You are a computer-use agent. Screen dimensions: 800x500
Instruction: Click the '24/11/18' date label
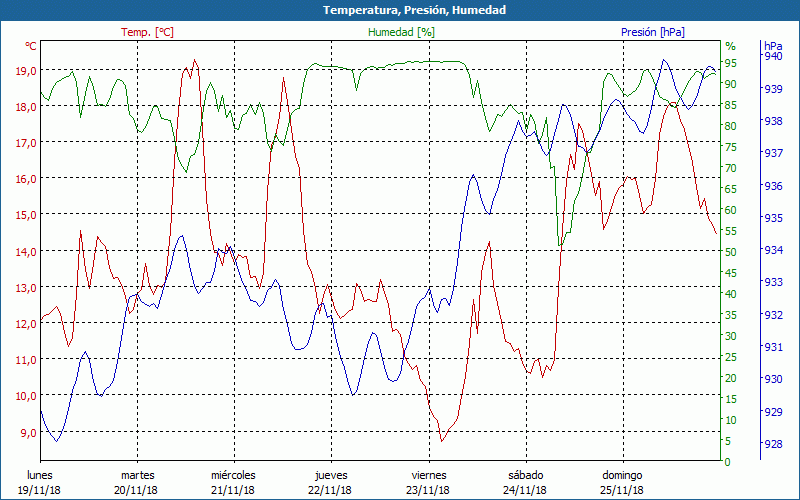pos(524,491)
